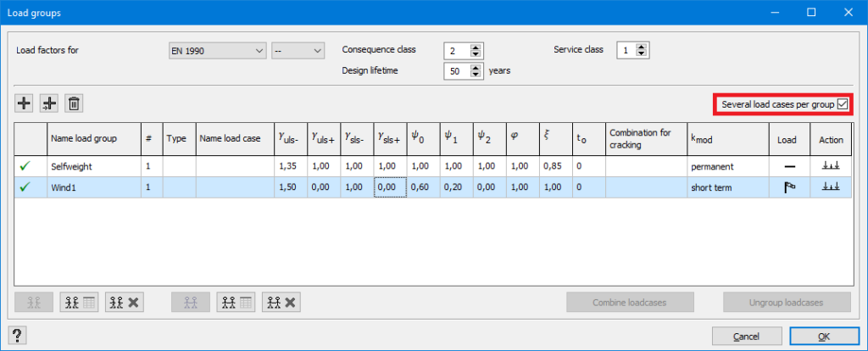Click the Name load case column header
Screen dimensions: 868x351
click(236, 139)
